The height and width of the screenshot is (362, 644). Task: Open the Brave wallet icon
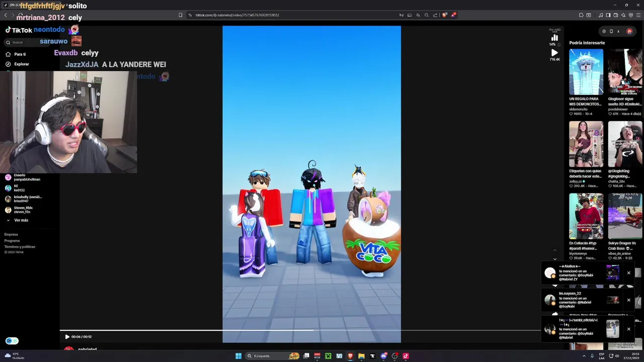click(616, 15)
